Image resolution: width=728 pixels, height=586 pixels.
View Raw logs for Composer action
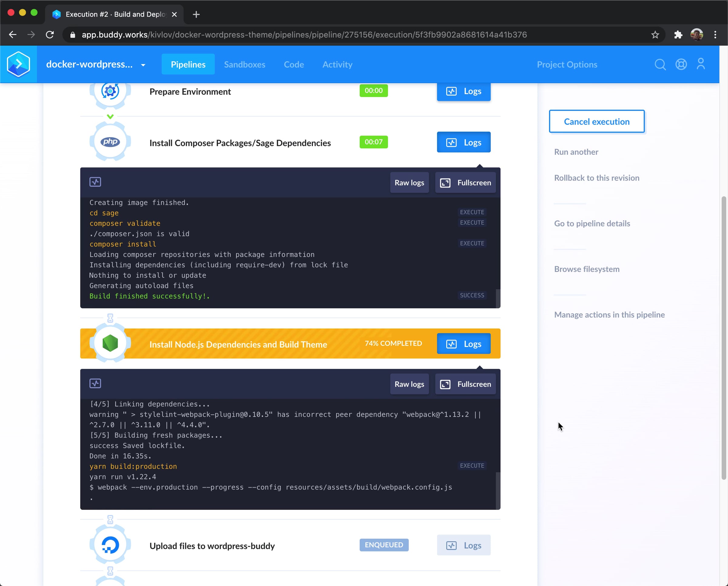click(409, 183)
